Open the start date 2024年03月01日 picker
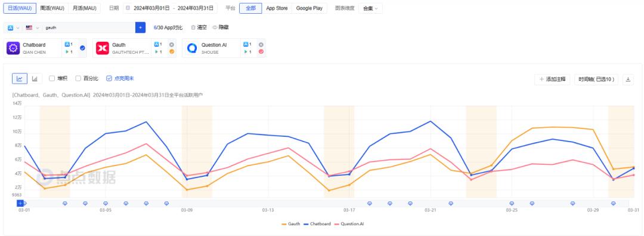Viewport: 644px width, 236px height. [x=151, y=8]
